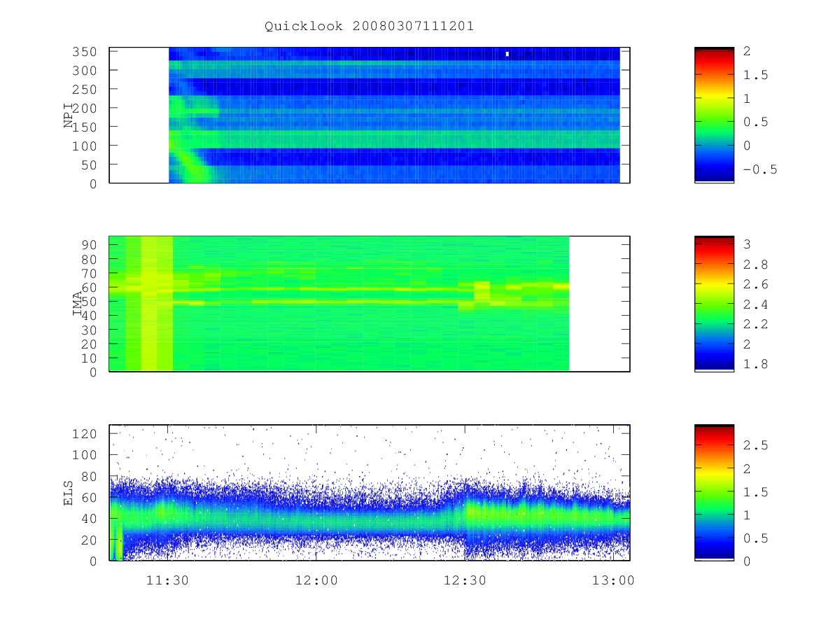Click the '13:00' time axis label

click(x=613, y=580)
